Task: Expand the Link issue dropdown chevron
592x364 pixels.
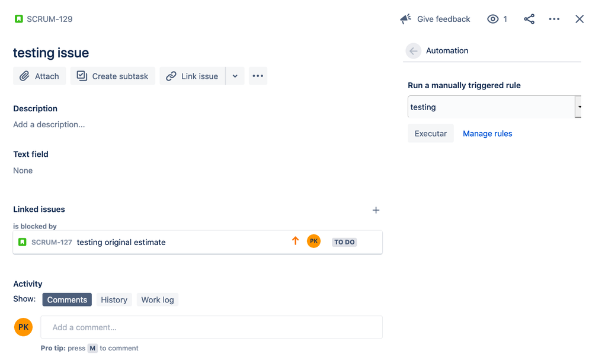Action: 235,76
